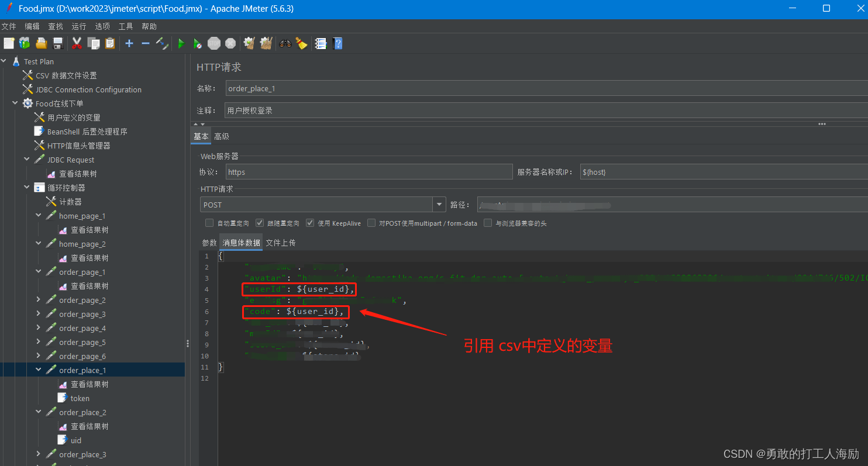Click the Paste clipboard icon

click(x=110, y=43)
